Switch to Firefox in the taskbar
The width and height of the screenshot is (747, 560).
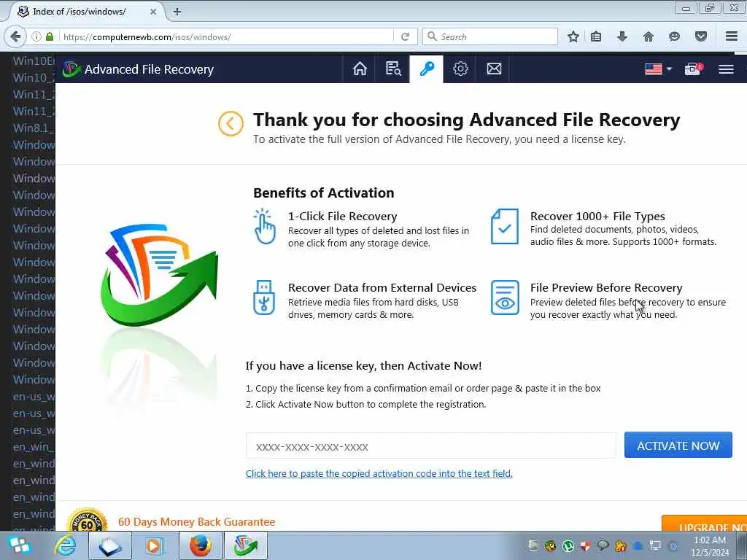(x=200, y=545)
